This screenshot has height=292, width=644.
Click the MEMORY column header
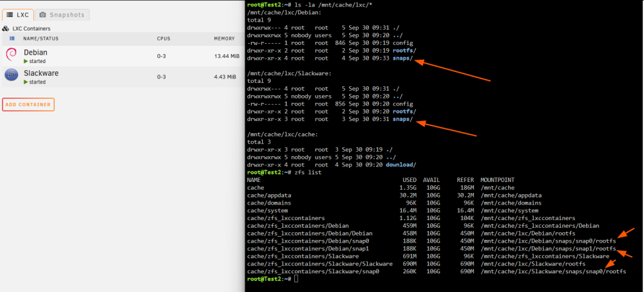tap(224, 39)
